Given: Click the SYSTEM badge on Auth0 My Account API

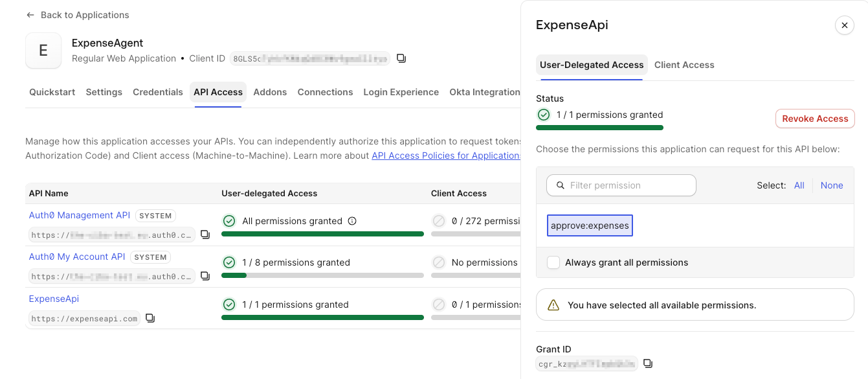Looking at the screenshot, I should [x=151, y=257].
